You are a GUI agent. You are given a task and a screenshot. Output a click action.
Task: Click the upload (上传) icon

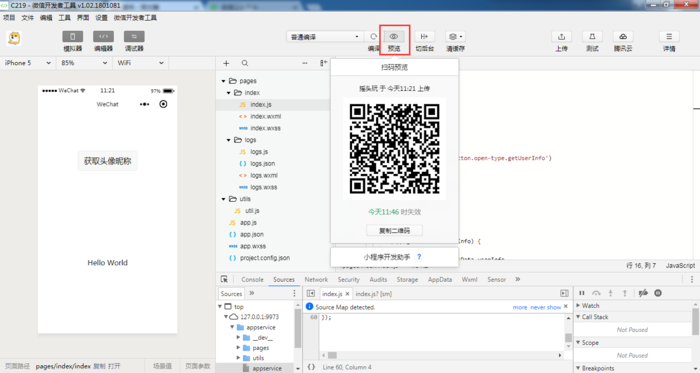click(x=562, y=37)
